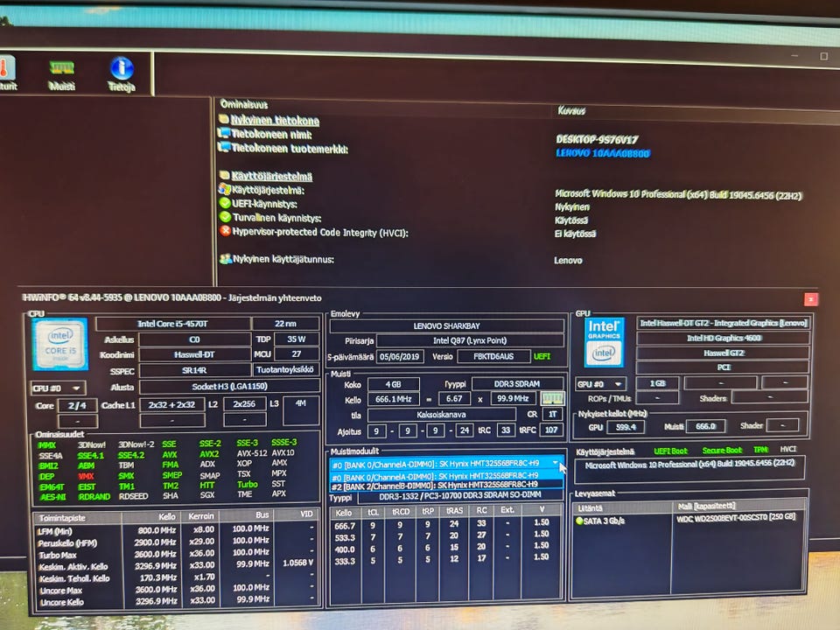This screenshot has height=630, width=840.
Task: Click the SR14R SSPEC field
Action: click(194, 370)
